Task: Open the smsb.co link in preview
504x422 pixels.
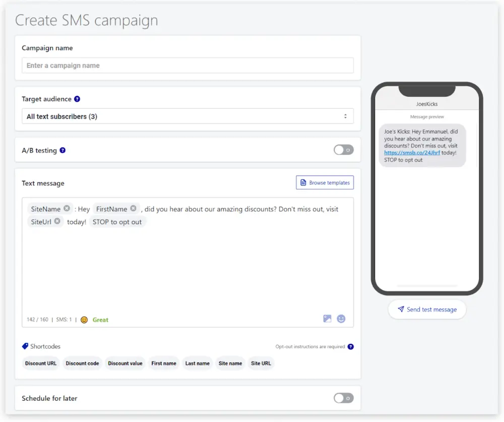Action: tap(412, 153)
